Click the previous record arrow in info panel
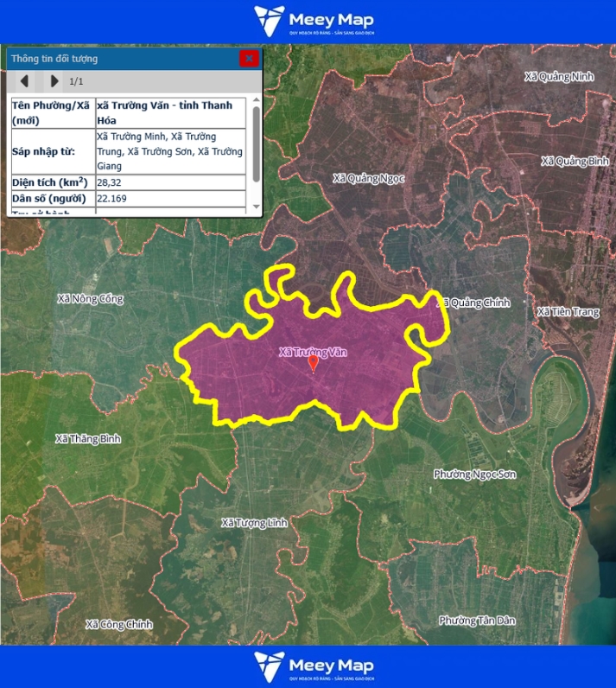Image resolution: width=616 pixels, height=688 pixels. [24, 81]
